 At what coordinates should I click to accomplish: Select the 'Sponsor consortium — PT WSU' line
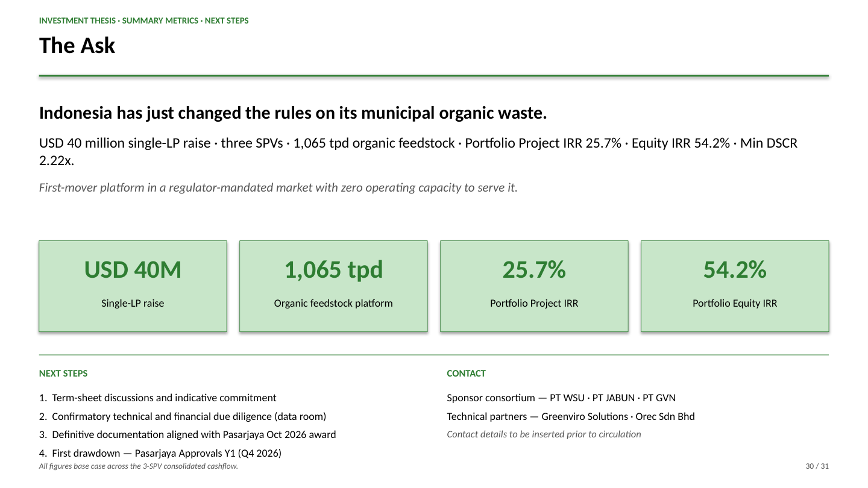561,398
